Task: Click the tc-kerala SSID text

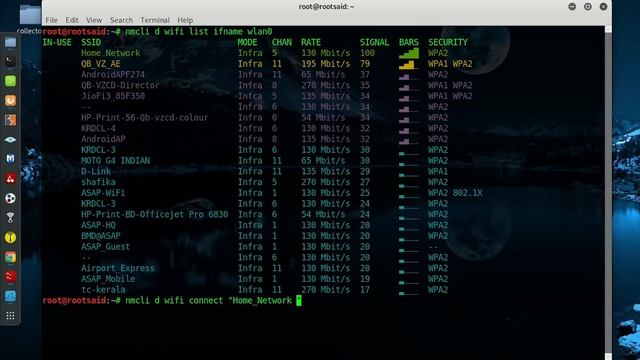Action: coord(103,289)
